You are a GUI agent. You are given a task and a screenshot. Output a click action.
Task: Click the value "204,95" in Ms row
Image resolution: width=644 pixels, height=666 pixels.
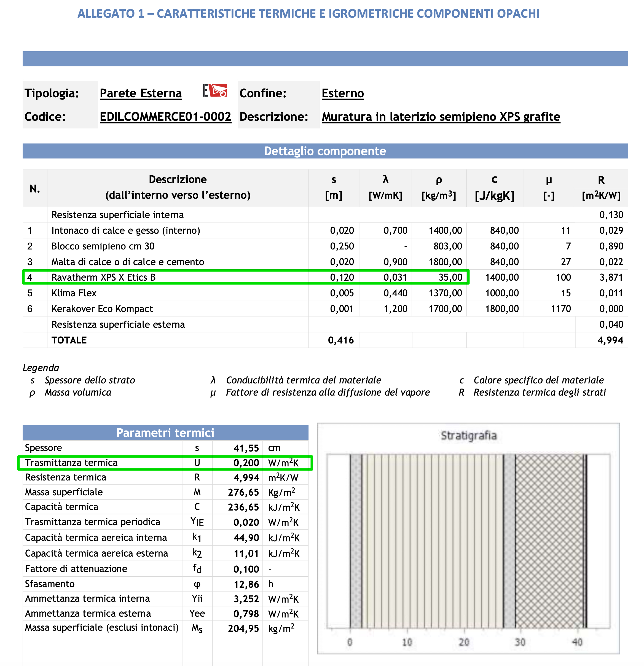coord(243,629)
